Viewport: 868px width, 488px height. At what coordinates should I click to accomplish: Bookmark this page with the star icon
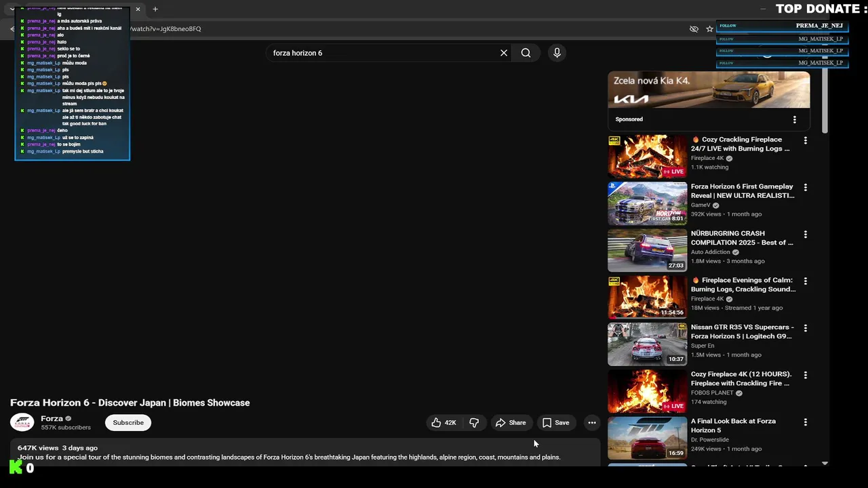pyautogui.click(x=709, y=29)
